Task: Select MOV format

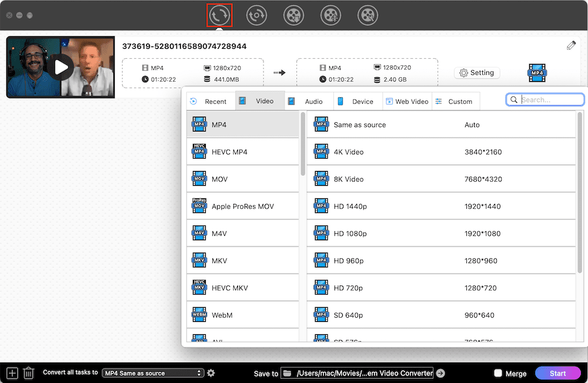Action: click(243, 179)
